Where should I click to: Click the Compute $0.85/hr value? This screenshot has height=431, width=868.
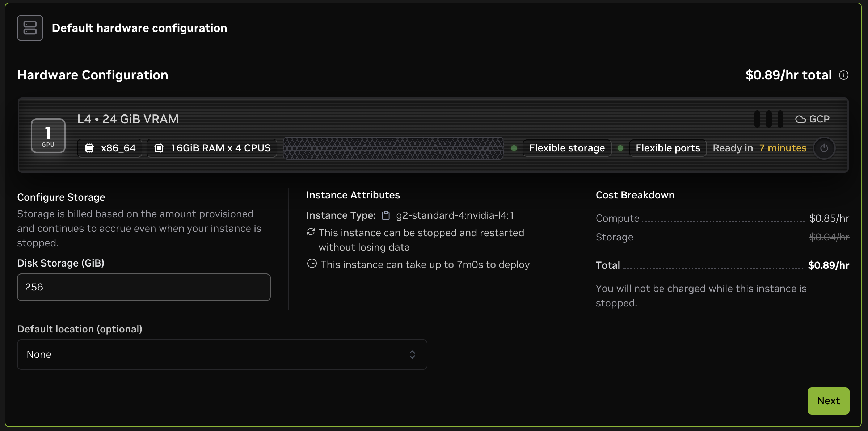pyautogui.click(x=829, y=218)
